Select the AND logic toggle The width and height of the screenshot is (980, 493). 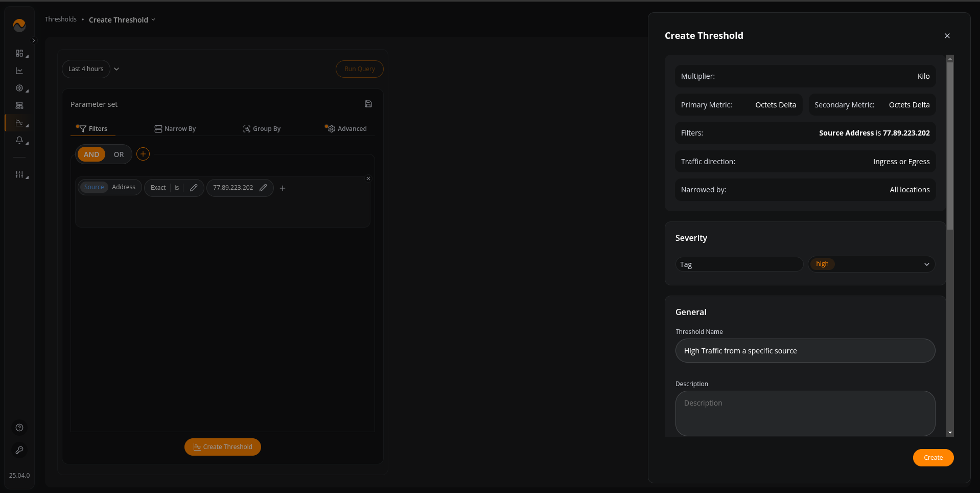coord(91,154)
